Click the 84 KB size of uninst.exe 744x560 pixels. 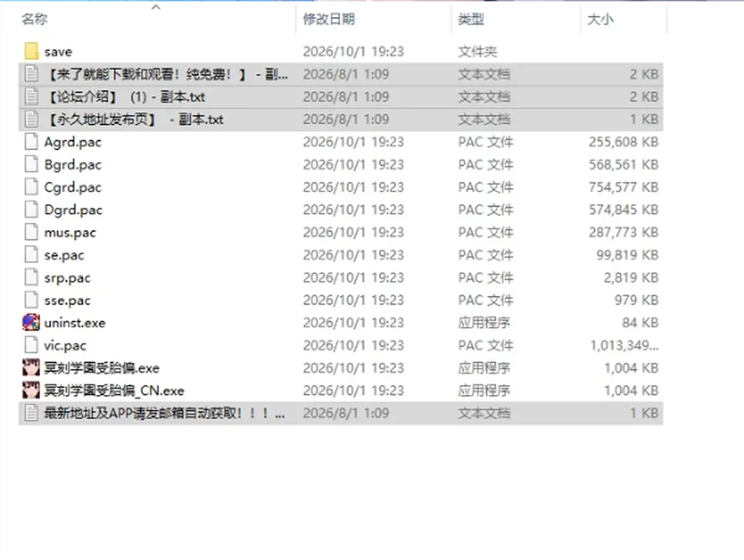(640, 323)
